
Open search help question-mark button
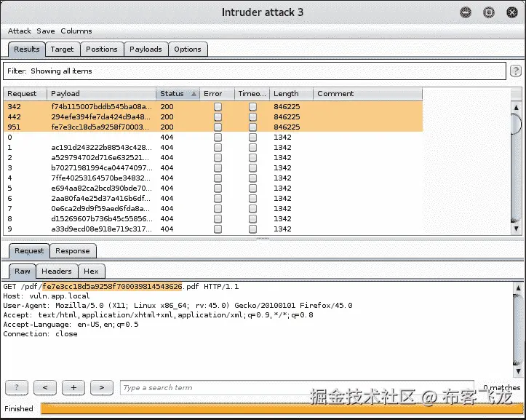pos(17,388)
